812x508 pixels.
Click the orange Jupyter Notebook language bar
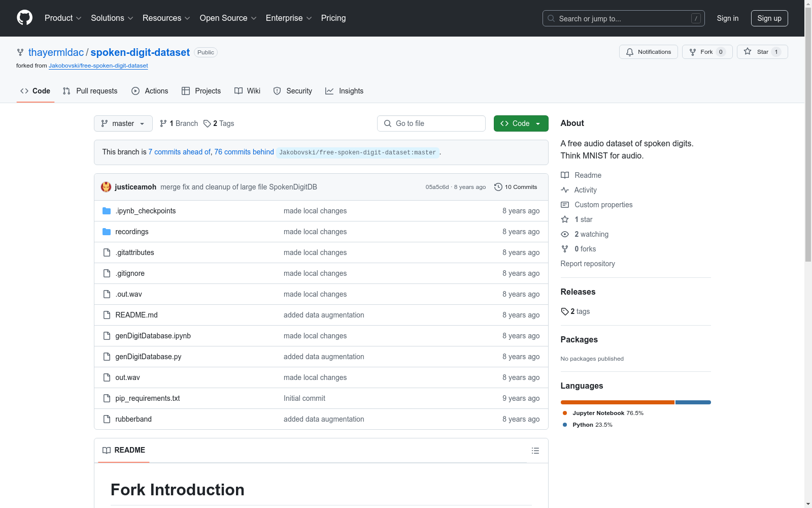tap(617, 402)
